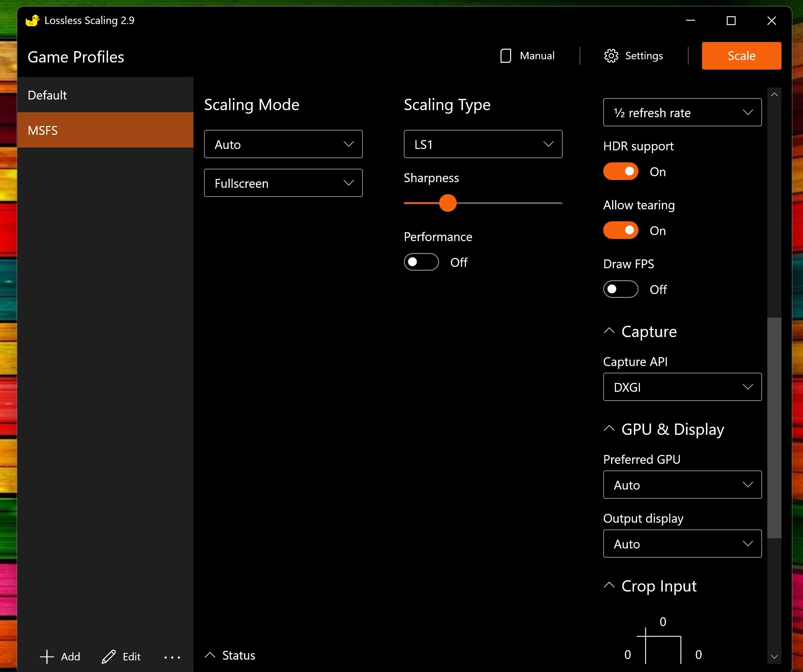The height and width of the screenshot is (672, 803).
Task: Maximize the Lossless Scaling window
Action: tap(731, 20)
